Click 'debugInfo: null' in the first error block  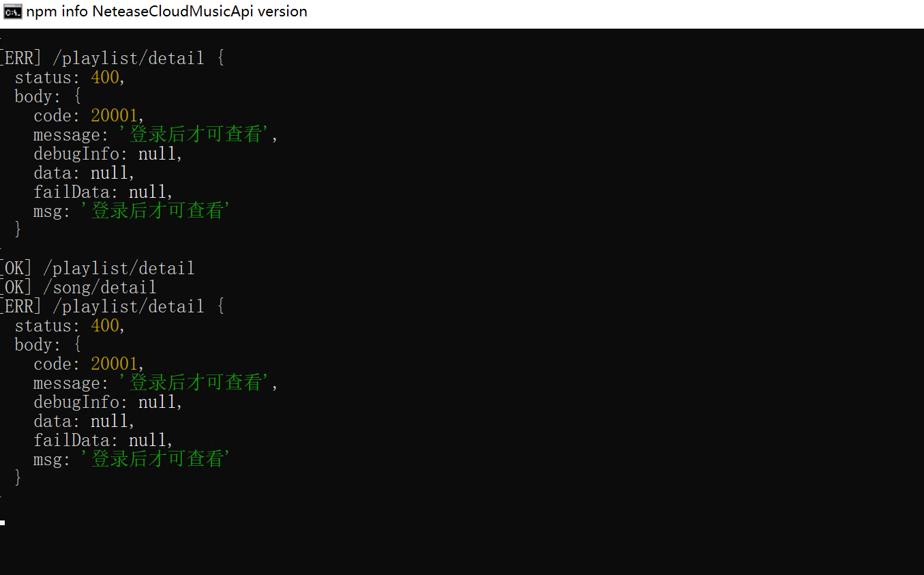(108, 153)
